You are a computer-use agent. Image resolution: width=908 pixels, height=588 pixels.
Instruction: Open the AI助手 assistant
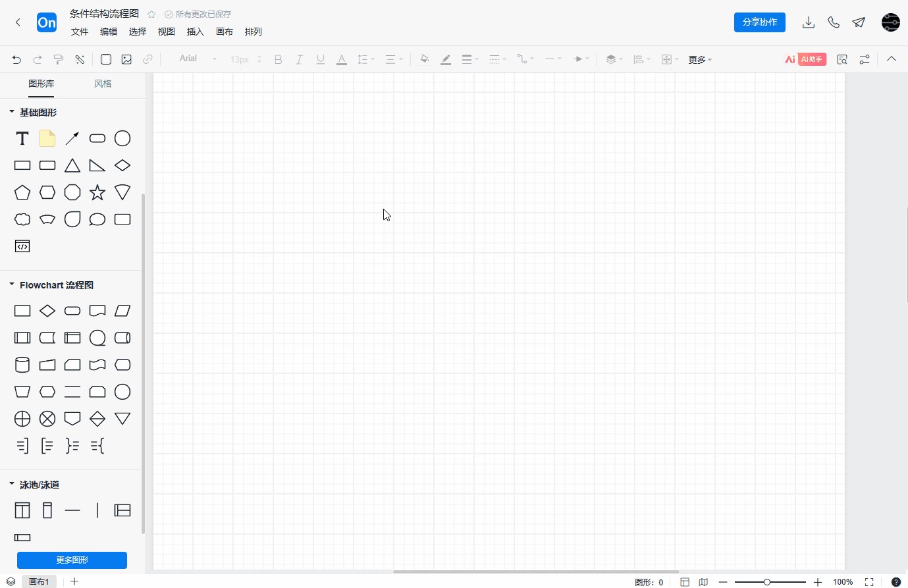pyautogui.click(x=805, y=59)
